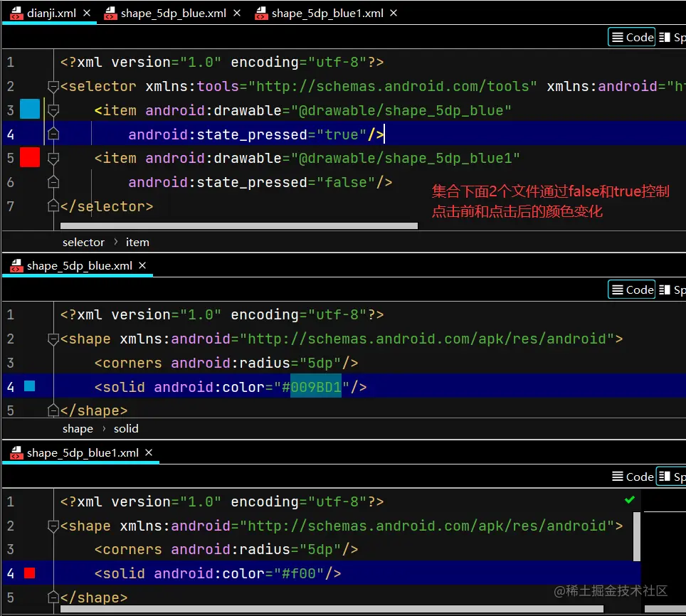686x616 pixels.
Task: Click shape breadcrumb in shape_5dp_blue.xml
Action: point(78,429)
